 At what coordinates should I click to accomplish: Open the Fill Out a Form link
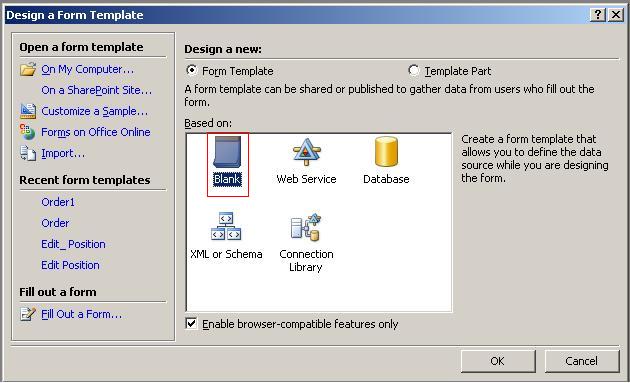(82, 314)
